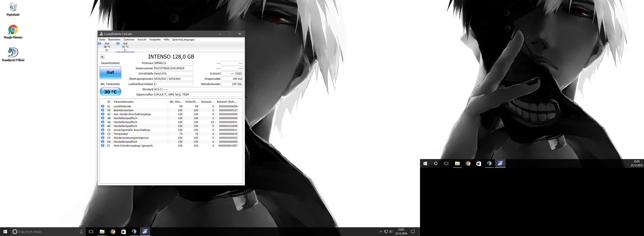Click the volume speaker tray icon
The image size is (644, 236).
click(x=391, y=232)
